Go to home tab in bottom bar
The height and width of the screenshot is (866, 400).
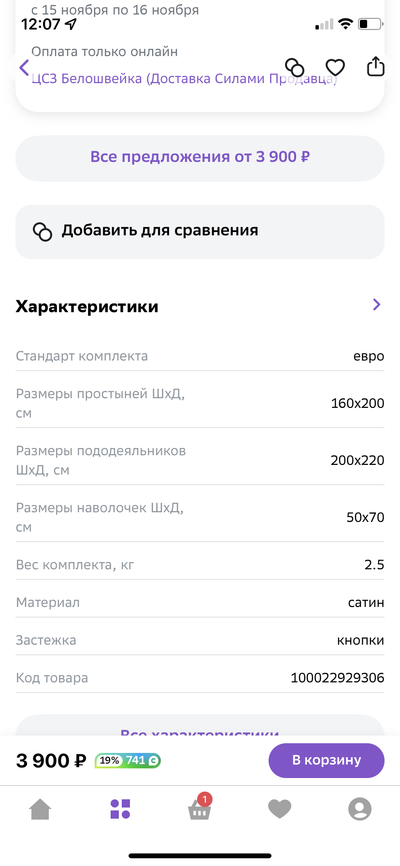tap(40, 810)
